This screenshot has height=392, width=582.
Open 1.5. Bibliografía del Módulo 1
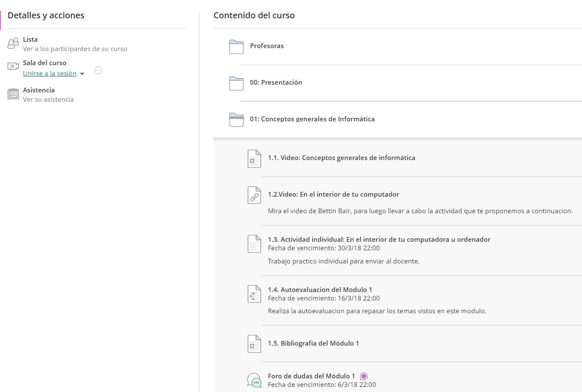314,343
